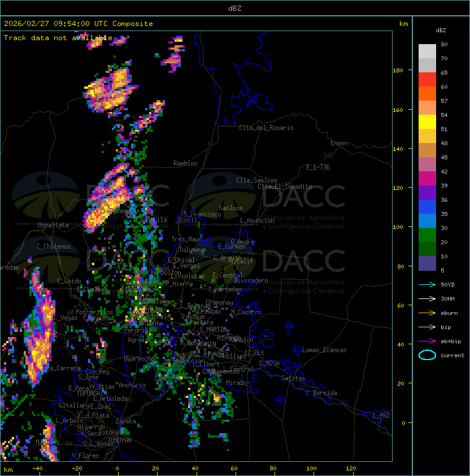This screenshot has width=470, height=476.
Task: Click the cyan 50YD arrow icon
Action: [427, 284]
